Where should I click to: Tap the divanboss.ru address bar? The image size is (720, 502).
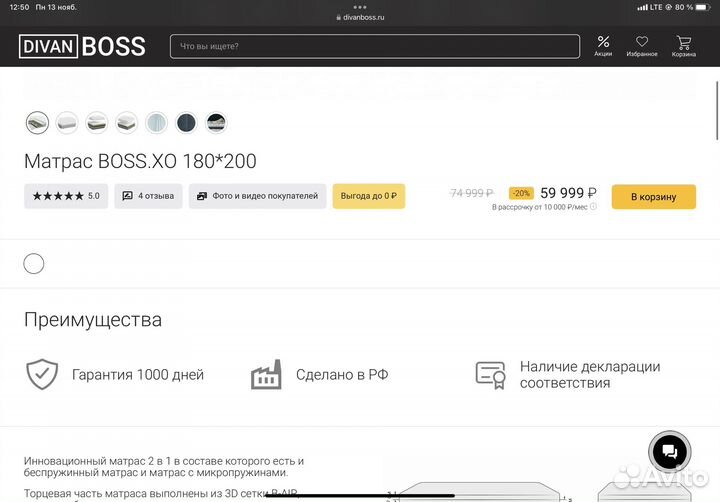point(360,17)
